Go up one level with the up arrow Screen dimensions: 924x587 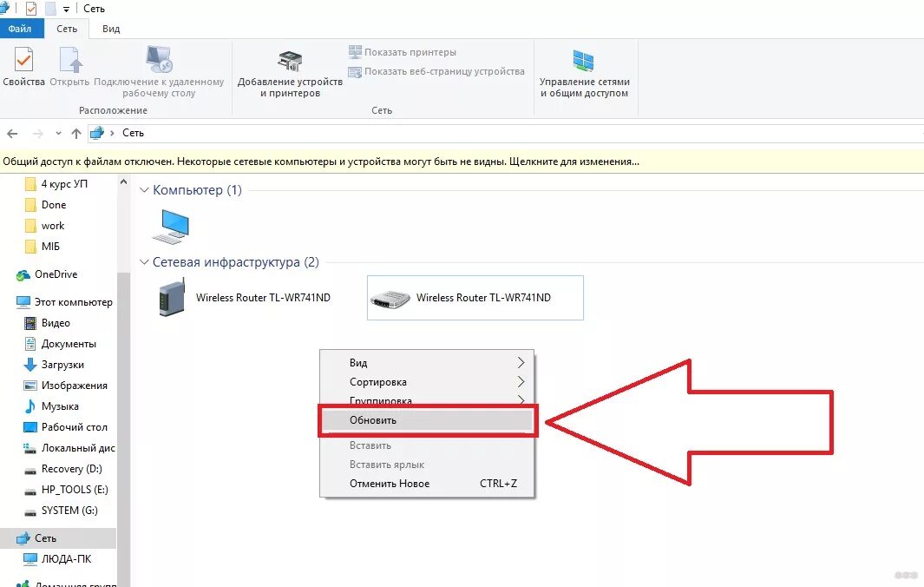pos(76,134)
